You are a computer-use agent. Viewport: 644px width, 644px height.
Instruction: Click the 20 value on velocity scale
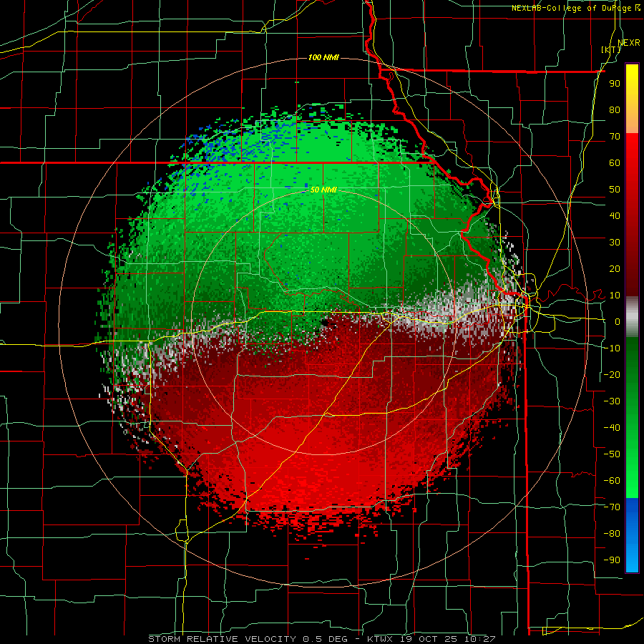pyautogui.click(x=615, y=268)
